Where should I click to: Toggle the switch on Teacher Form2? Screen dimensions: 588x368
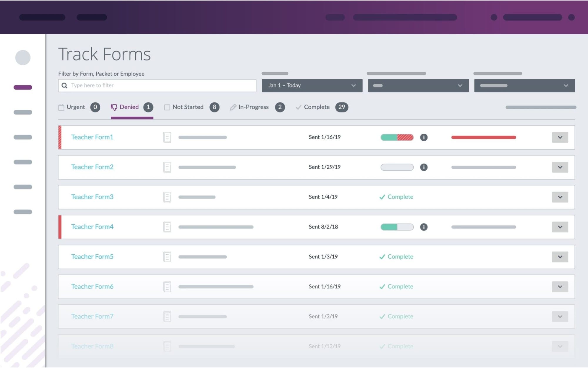397,167
